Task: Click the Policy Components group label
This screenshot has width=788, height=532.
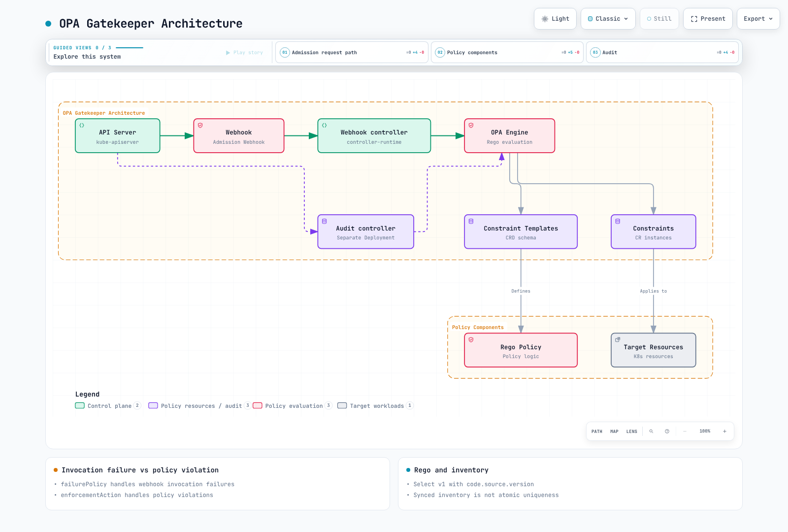Action: [x=478, y=328]
